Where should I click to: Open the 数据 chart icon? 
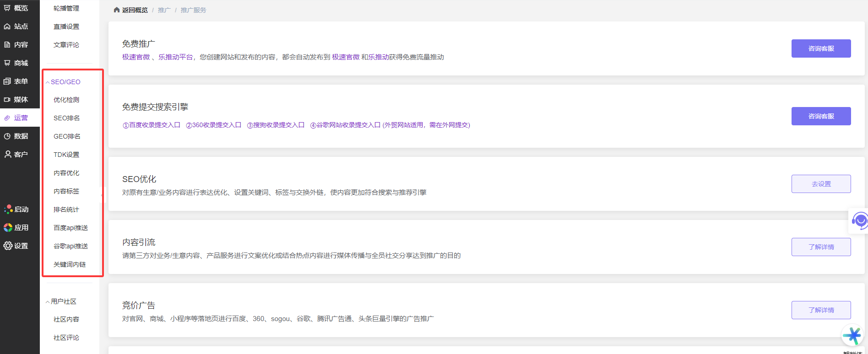pos(7,136)
